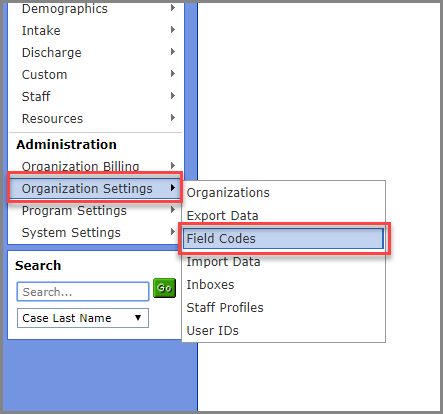Focus the Search text field
This screenshot has height=414, width=443.
click(83, 292)
